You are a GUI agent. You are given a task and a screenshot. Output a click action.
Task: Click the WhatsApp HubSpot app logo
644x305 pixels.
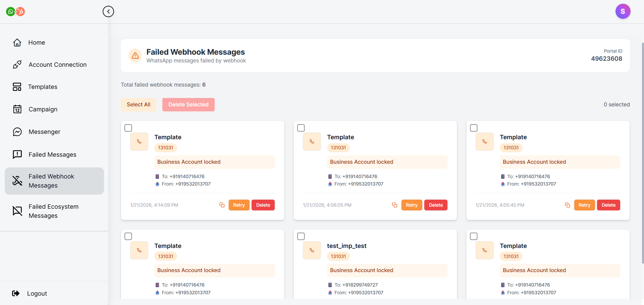(15, 12)
